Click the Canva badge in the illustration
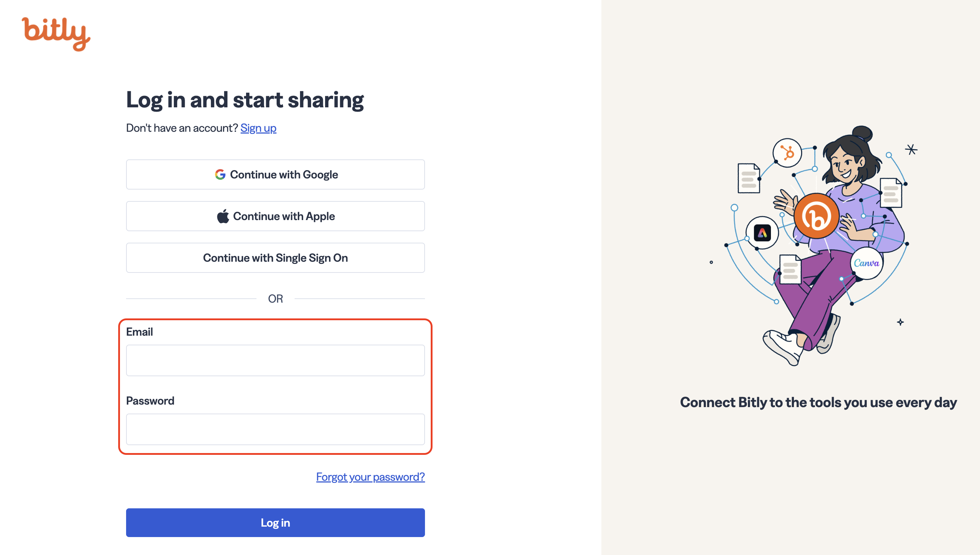980x555 pixels. pos(866,263)
